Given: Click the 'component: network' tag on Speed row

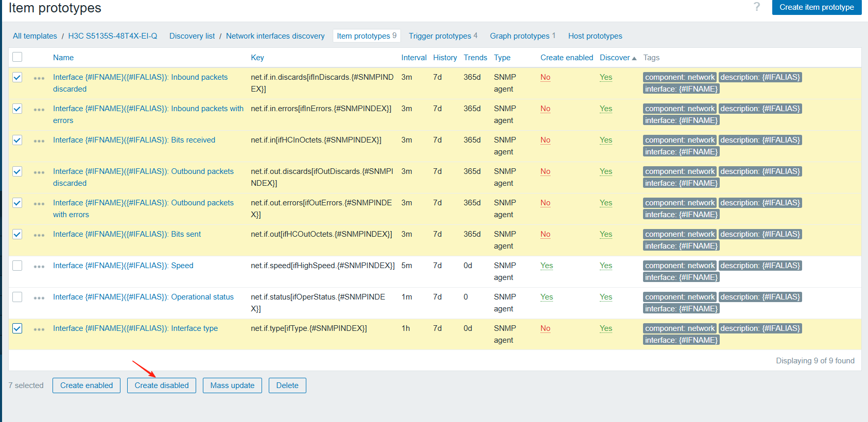Looking at the screenshot, I should click(680, 266).
